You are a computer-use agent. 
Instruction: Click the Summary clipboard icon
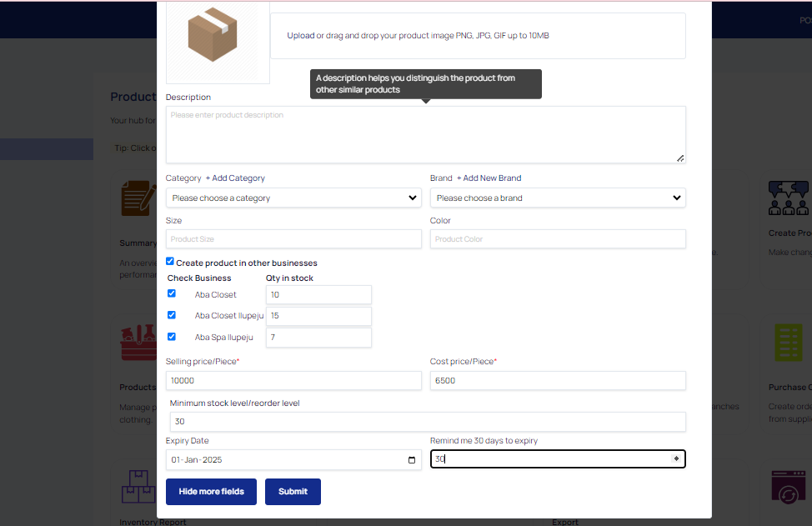[x=136, y=198]
